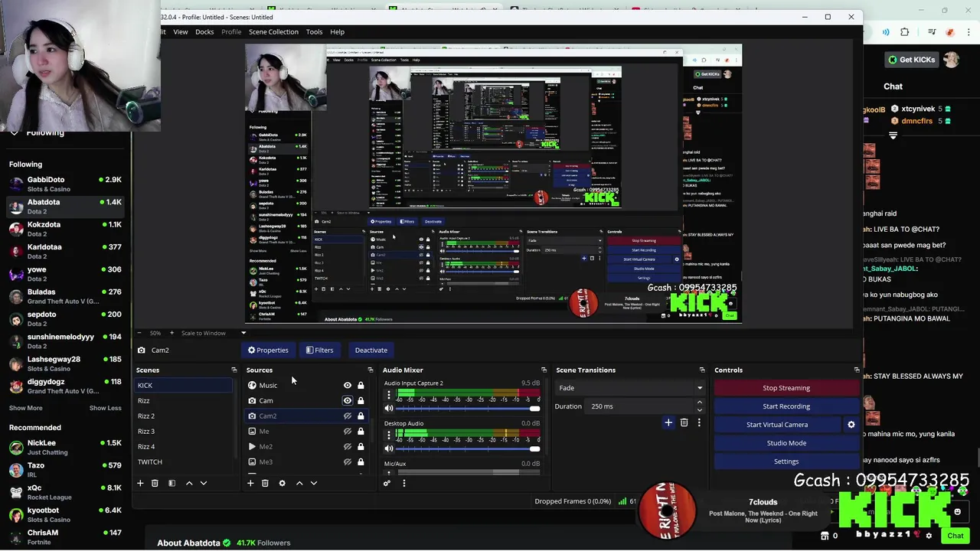980x551 pixels.
Task: Open Audio Mixer menu three-dot icon at bottom
Action: (x=404, y=483)
